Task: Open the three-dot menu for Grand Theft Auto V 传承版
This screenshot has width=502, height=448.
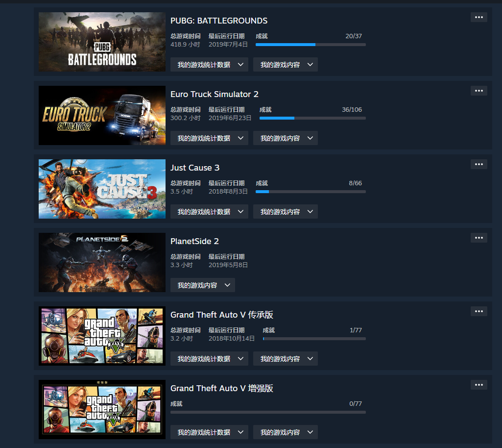Action: (x=478, y=311)
